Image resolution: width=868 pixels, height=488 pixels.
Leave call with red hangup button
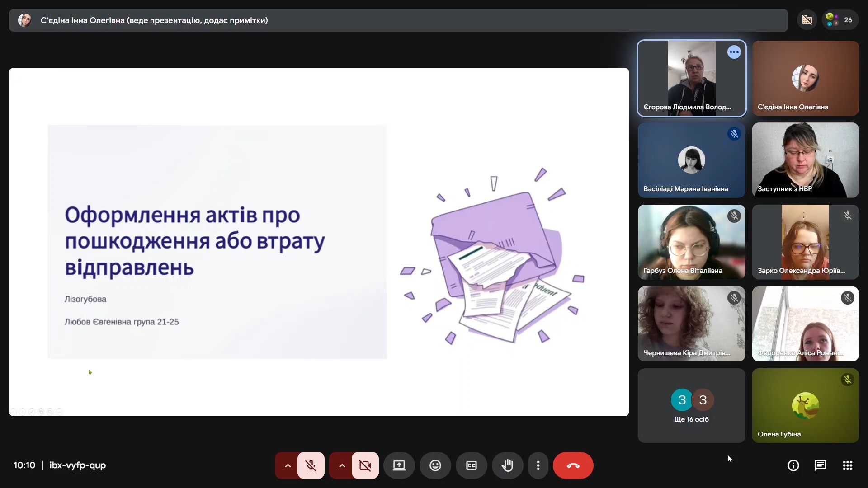click(x=573, y=465)
